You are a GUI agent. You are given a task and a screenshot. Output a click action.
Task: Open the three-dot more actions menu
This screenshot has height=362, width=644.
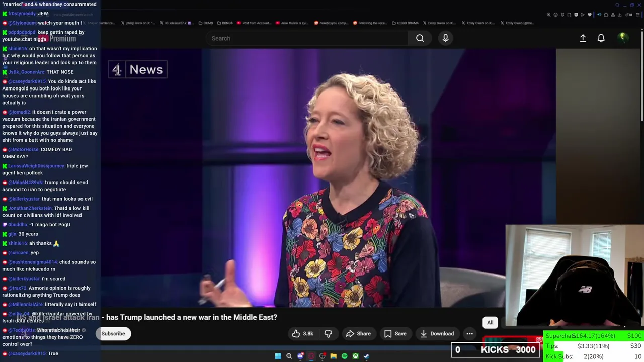pos(469,334)
